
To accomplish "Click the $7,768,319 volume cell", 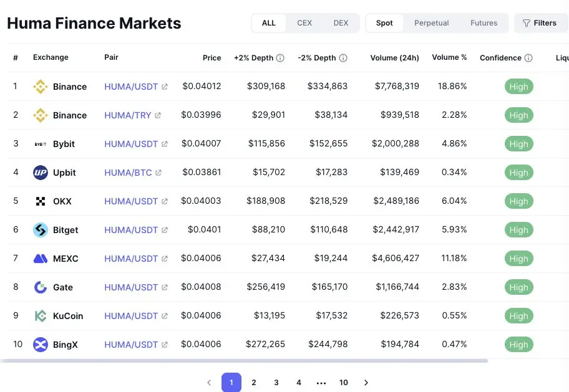I will click(x=397, y=86).
